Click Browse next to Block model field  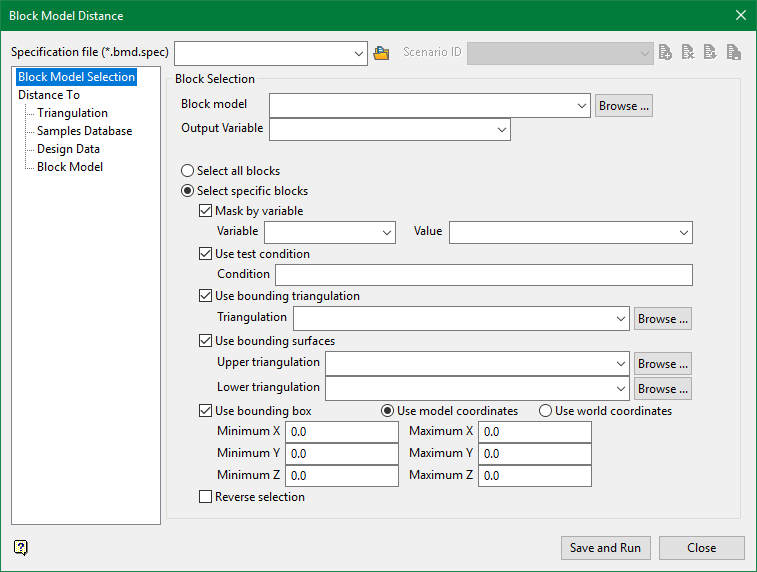tap(624, 105)
